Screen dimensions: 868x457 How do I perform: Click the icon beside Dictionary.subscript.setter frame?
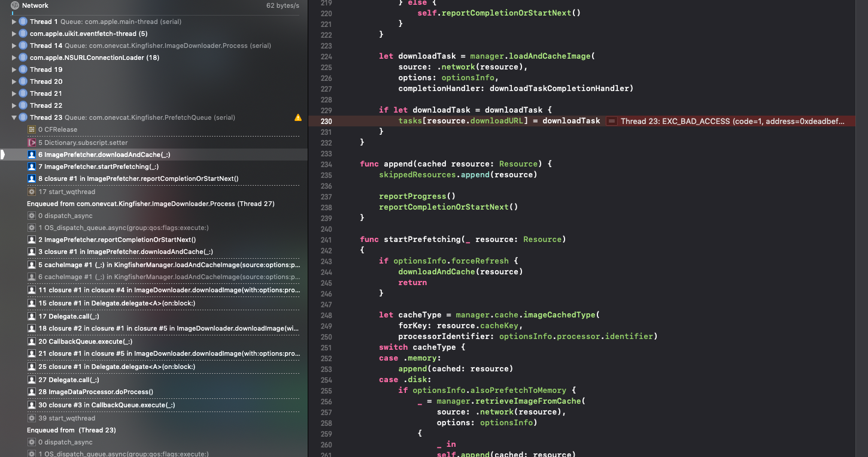click(32, 142)
